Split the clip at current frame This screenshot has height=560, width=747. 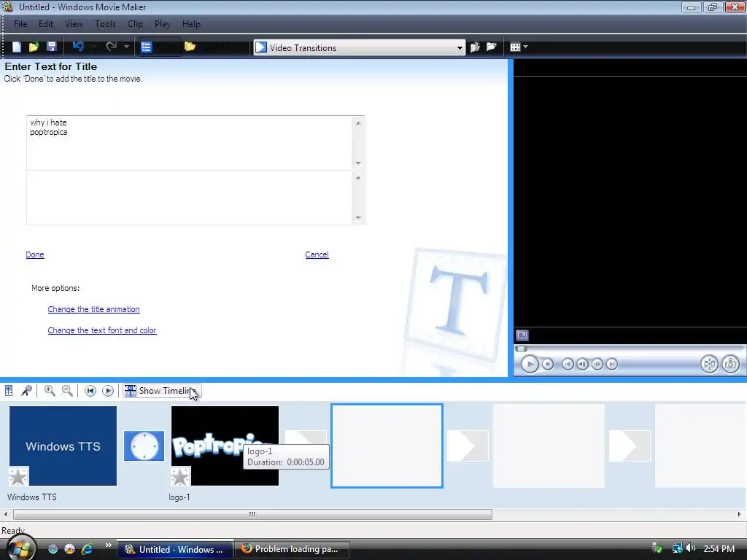[709, 365]
